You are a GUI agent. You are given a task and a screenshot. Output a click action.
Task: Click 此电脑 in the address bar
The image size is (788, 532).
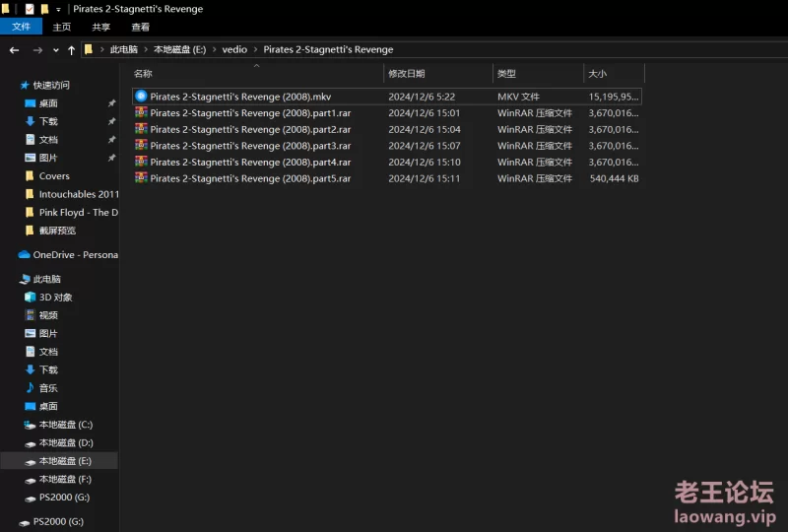124,49
